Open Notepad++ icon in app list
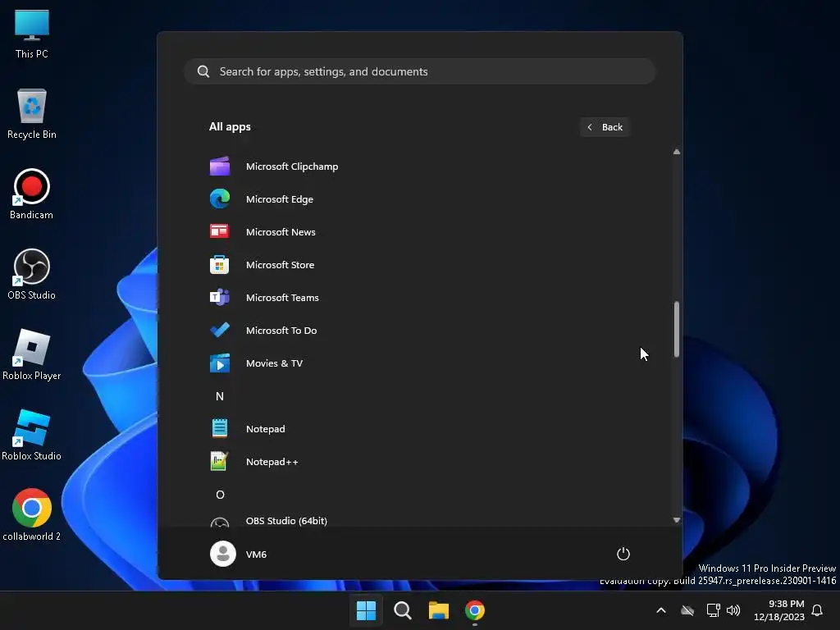840x630 pixels. 220,461
